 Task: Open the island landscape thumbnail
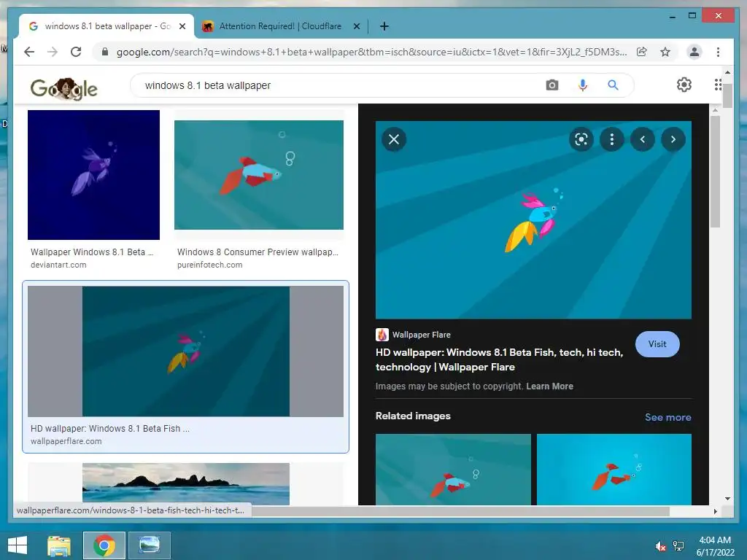click(x=186, y=484)
